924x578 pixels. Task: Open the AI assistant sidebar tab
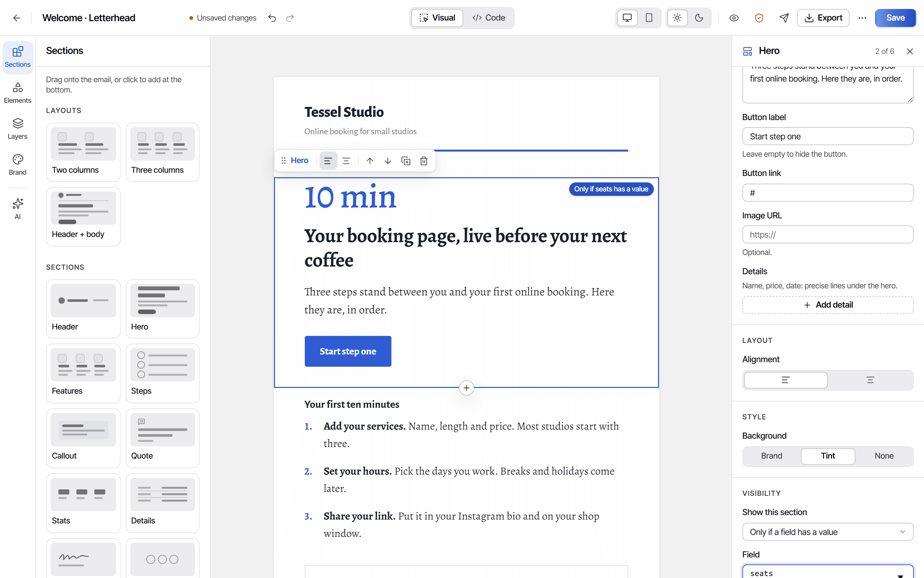(18, 209)
